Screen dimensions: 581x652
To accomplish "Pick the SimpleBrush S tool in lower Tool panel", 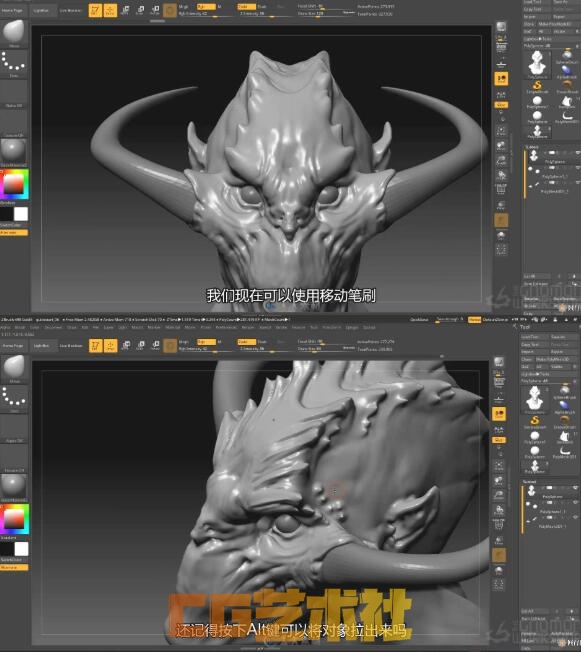I will (535, 422).
